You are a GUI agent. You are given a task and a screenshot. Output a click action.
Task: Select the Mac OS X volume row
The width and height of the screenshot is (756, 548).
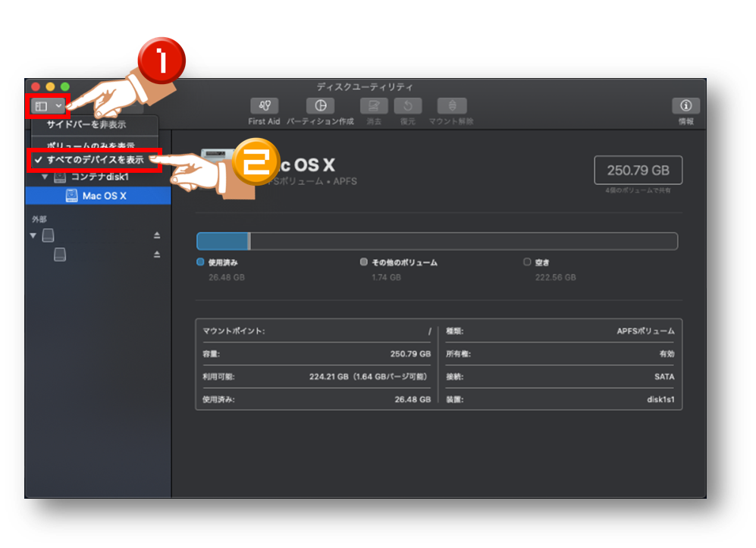99,196
